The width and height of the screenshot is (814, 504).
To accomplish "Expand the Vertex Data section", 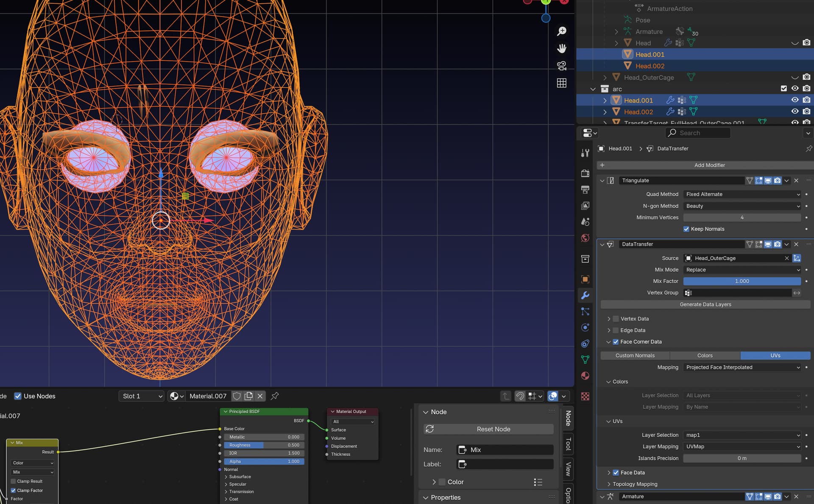I will (x=609, y=319).
